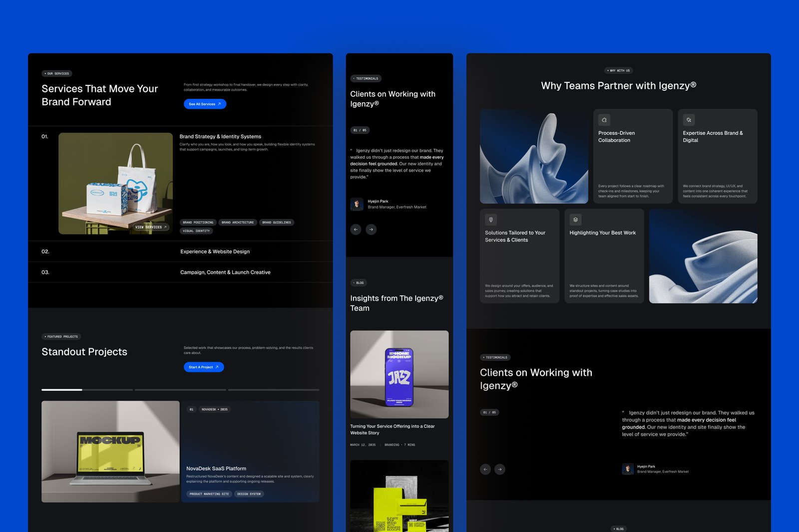This screenshot has width=799, height=532.
Task: Select the Process-Driven Collaboration card icon
Action: click(604, 120)
